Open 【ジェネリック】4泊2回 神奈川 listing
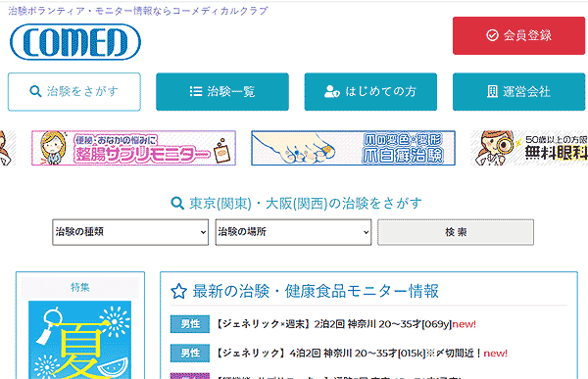The height and width of the screenshot is (379, 588). 362,354
